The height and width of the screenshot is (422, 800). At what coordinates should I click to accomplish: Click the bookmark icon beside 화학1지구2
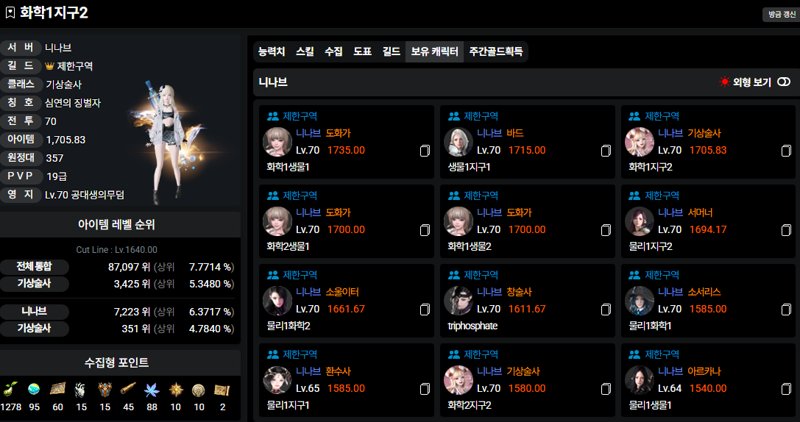coord(10,13)
